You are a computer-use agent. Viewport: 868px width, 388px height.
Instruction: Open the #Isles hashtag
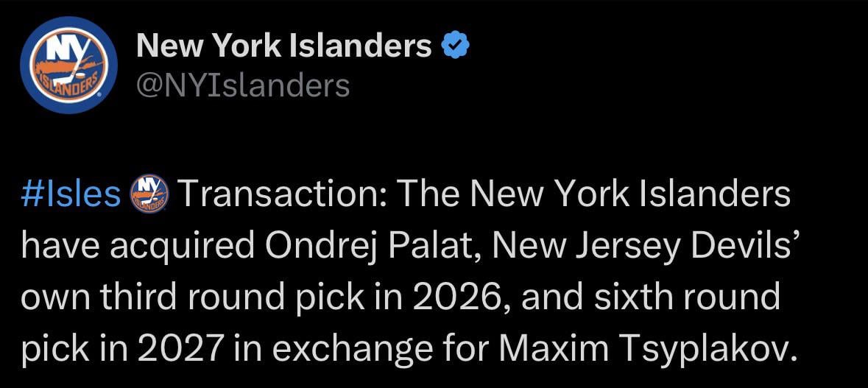tap(71, 195)
